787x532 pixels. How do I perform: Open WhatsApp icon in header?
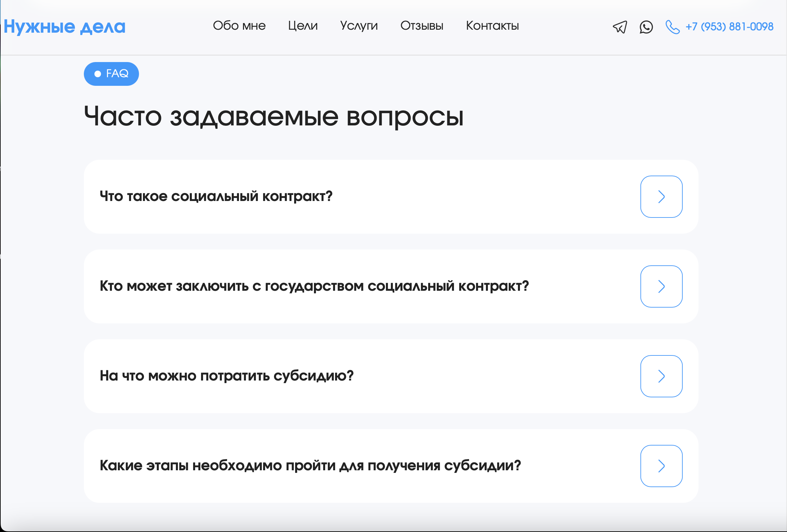click(x=646, y=27)
